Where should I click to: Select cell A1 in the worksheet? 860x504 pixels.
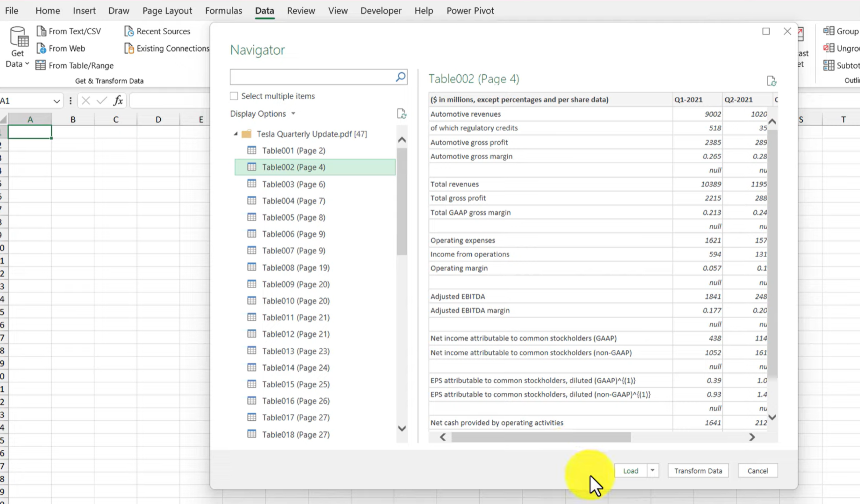[30, 132]
